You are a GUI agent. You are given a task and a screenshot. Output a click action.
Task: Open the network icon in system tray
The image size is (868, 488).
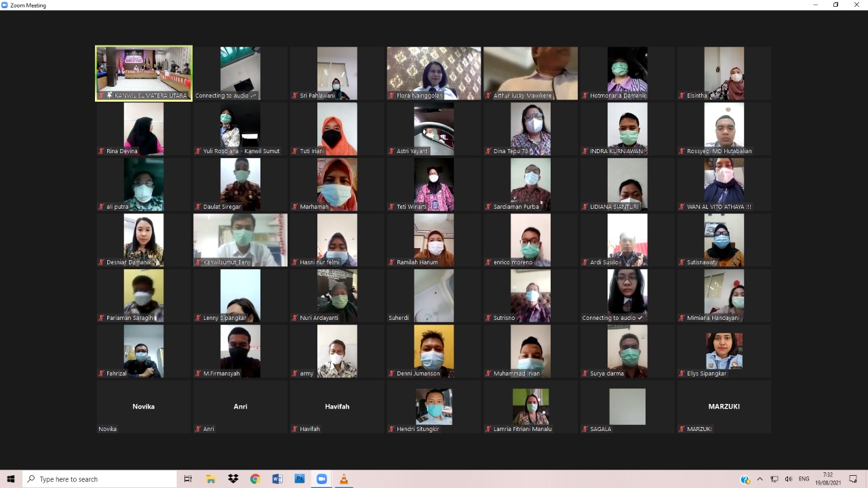pos(774,479)
